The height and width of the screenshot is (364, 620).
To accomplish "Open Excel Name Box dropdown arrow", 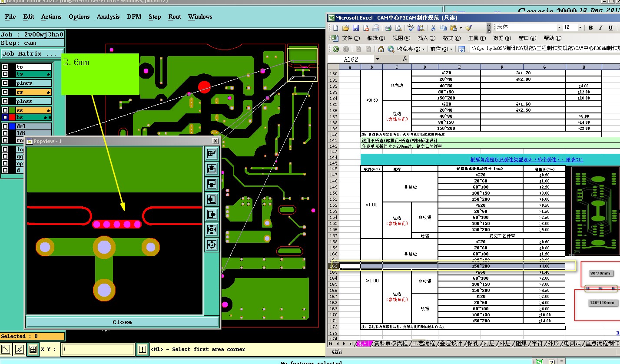I will [378, 59].
